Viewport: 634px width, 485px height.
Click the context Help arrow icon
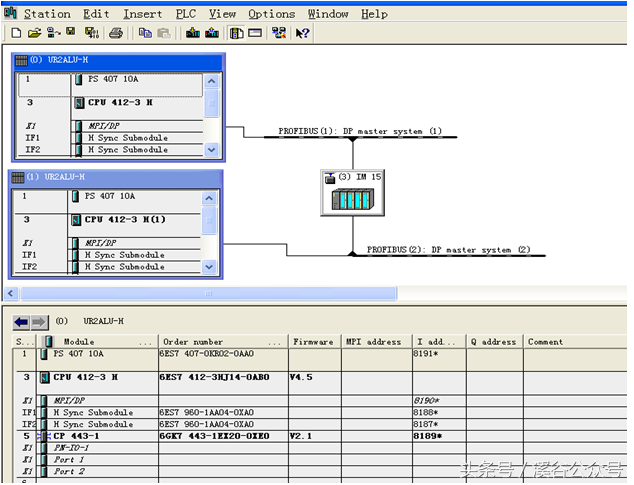pyautogui.click(x=302, y=33)
